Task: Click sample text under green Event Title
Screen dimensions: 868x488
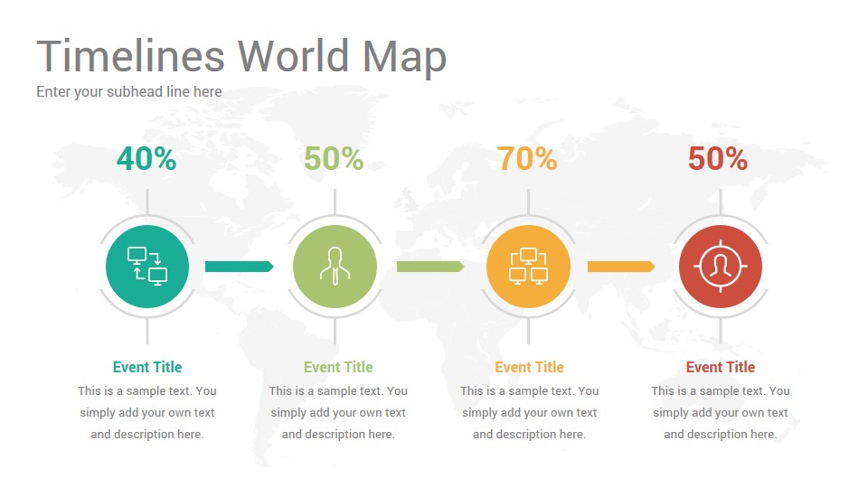Action: (x=338, y=413)
